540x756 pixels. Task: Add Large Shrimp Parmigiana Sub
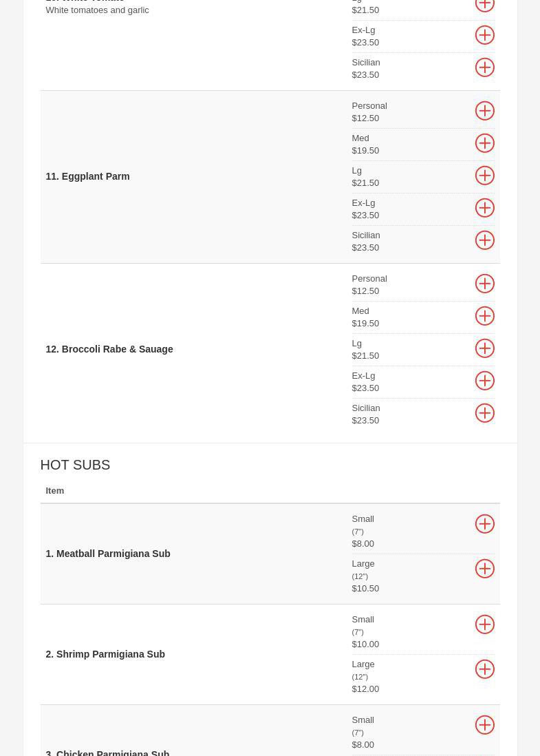click(484, 669)
